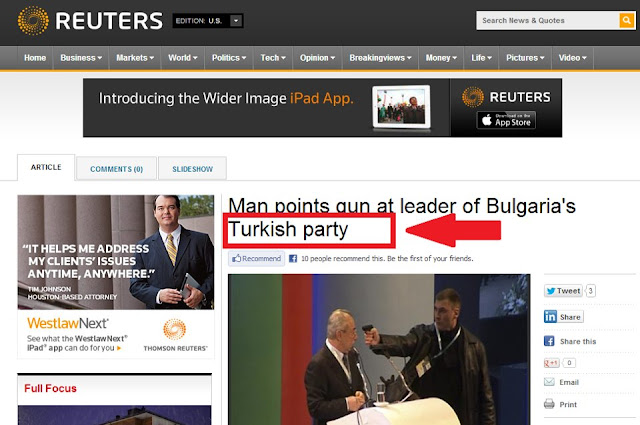Select the ARTICLE tab
Viewport: 640px width, 425px height.
[46, 167]
